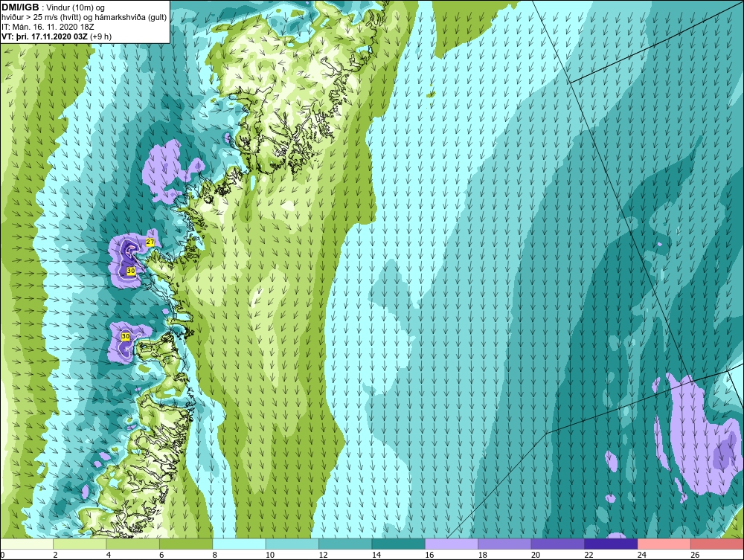Click the legend scale number 18
Screen dimensions: 744x560
pos(483,555)
